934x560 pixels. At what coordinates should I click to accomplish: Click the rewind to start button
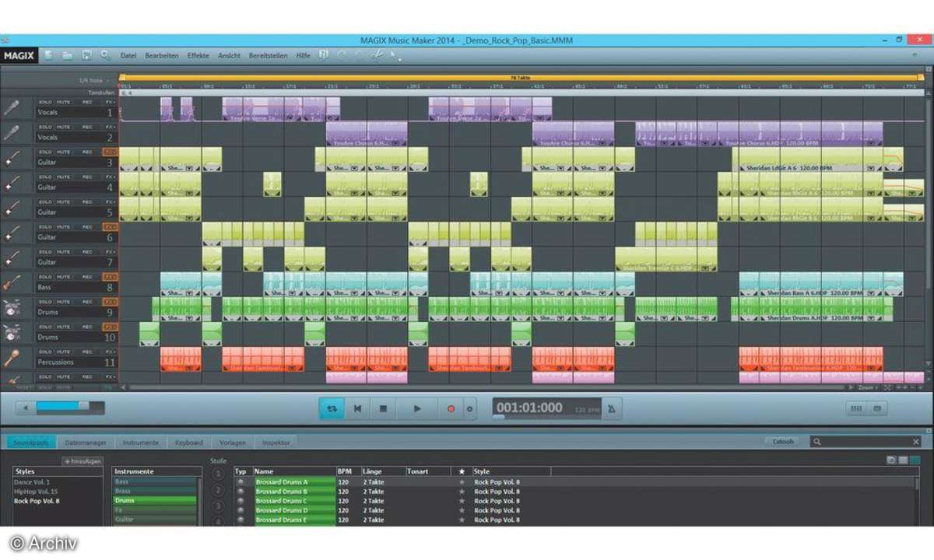[357, 408]
